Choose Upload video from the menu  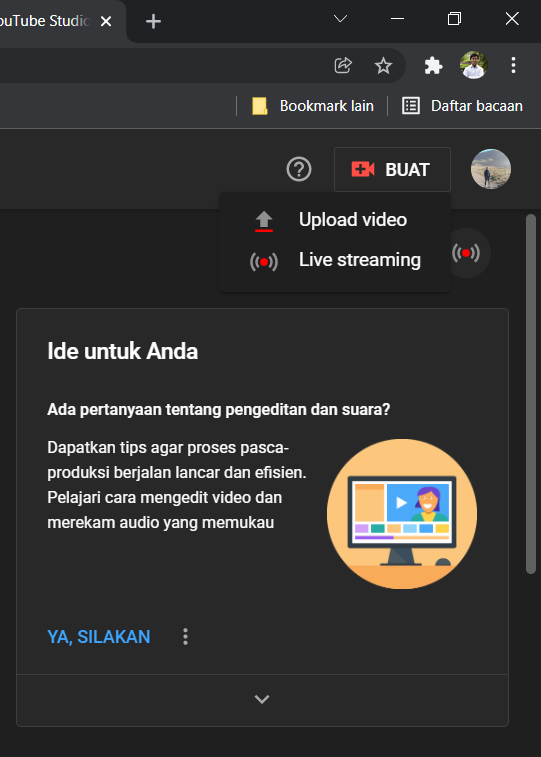tap(335, 220)
